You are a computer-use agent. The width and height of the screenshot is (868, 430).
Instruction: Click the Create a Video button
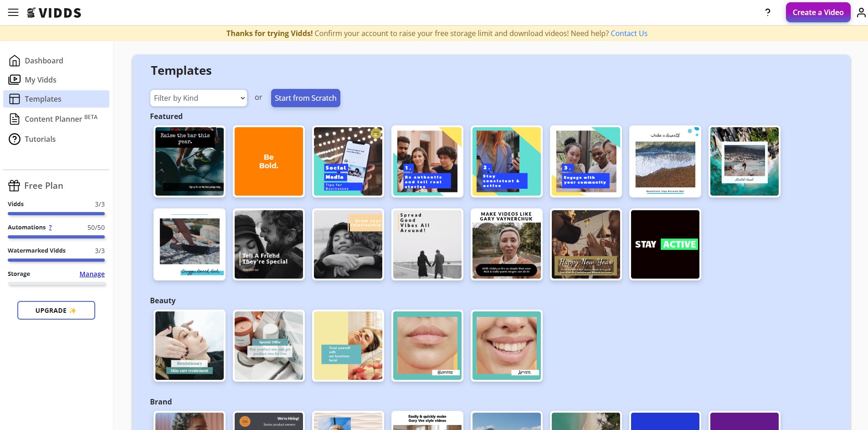[x=818, y=12]
